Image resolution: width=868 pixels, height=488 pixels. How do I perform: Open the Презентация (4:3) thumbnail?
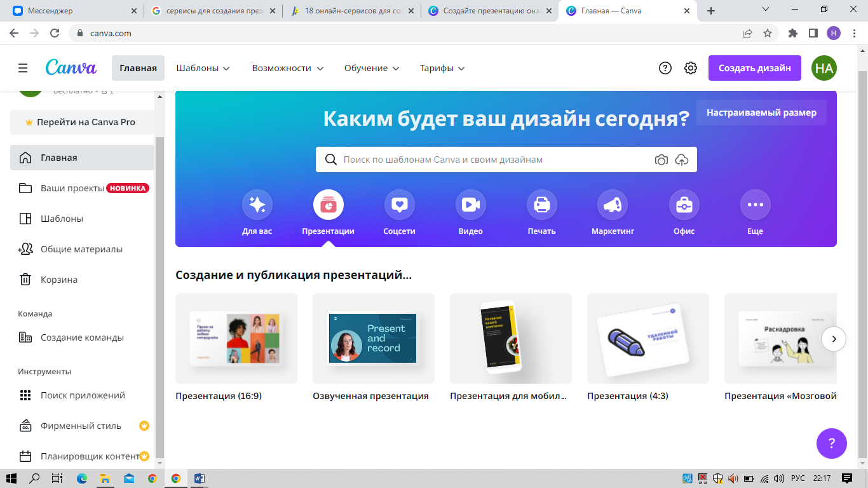coord(648,339)
